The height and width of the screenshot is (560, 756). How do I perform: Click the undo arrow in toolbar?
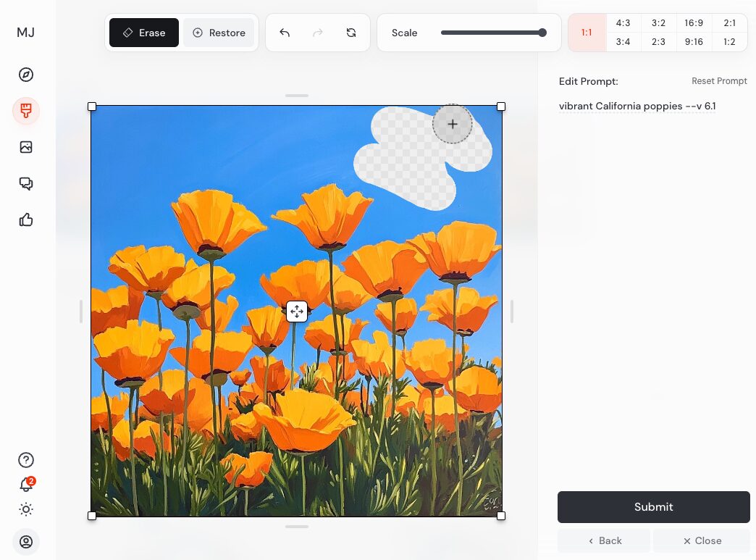(x=285, y=33)
